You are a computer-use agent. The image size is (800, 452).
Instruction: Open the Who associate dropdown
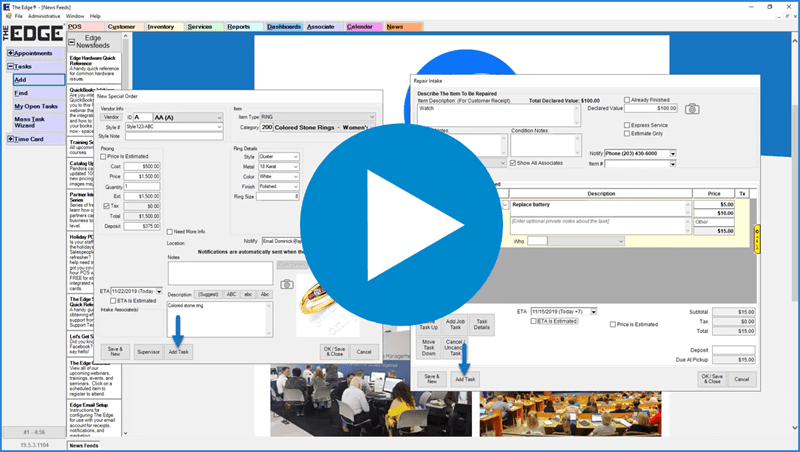pyautogui.click(x=621, y=241)
